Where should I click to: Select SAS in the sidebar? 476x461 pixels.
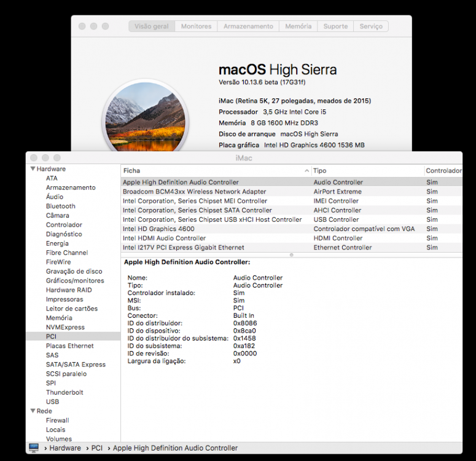coord(52,355)
